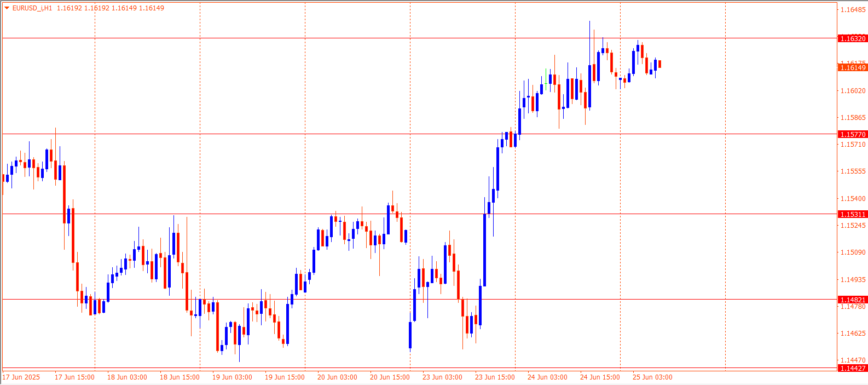
Task: Click the 17 Jun 2025 date label
Action: point(21,377)
